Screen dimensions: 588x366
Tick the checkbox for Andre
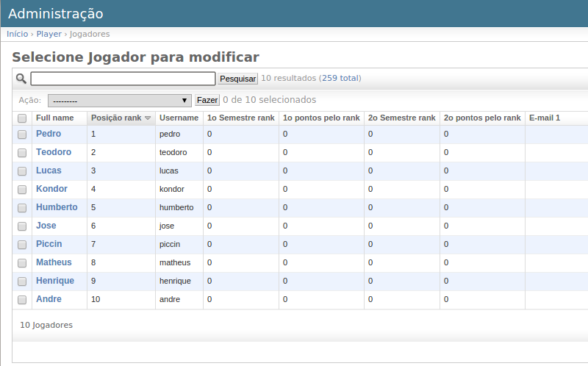click(x=22, y=300)
